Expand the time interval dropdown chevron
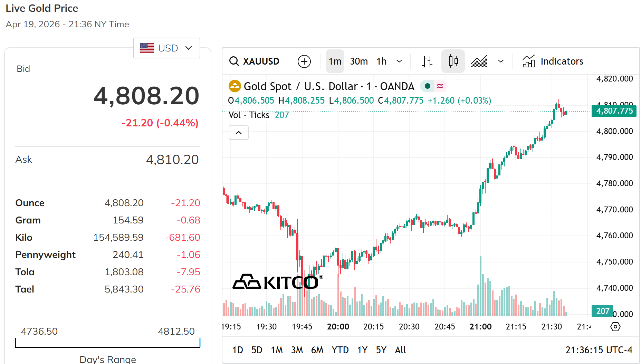This screenshot has width=641, height=364. [x=399, y=61]
